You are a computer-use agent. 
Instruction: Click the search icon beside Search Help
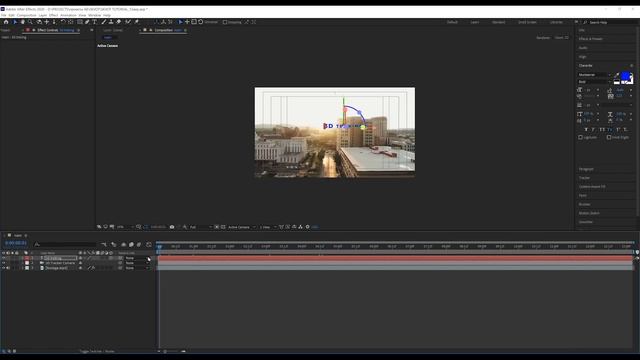pos(585,22)
